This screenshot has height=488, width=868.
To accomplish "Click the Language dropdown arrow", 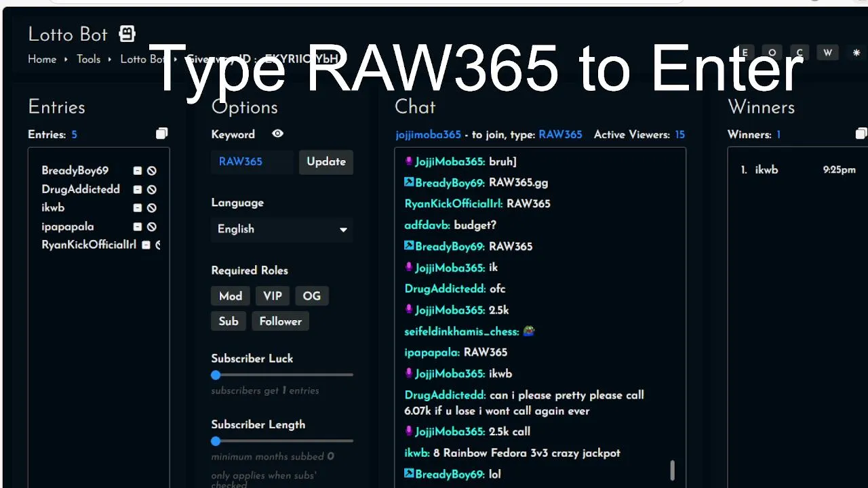I will tap(343, 230).
